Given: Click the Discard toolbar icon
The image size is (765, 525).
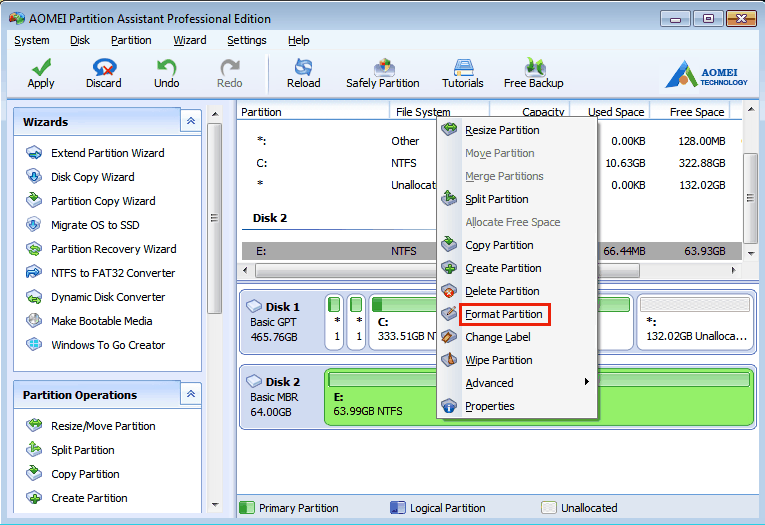Looking at the screenshot, I should coord(104,67).
